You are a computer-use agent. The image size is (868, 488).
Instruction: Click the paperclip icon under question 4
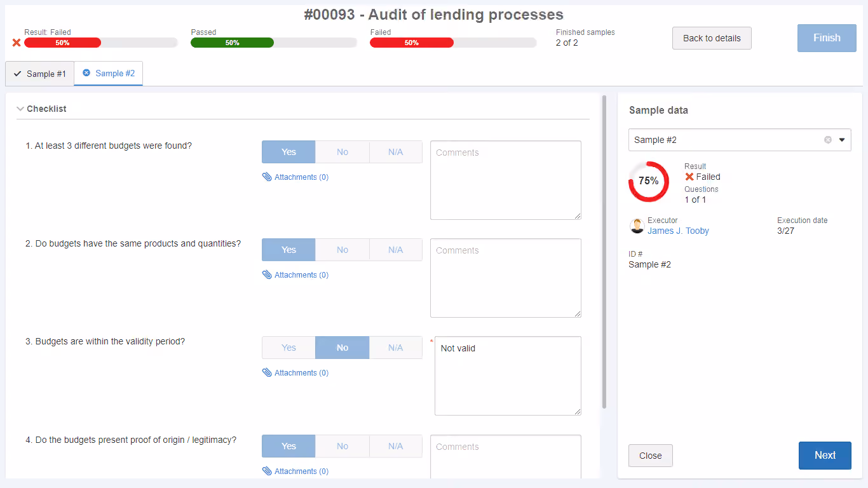[x=267, y=471]
